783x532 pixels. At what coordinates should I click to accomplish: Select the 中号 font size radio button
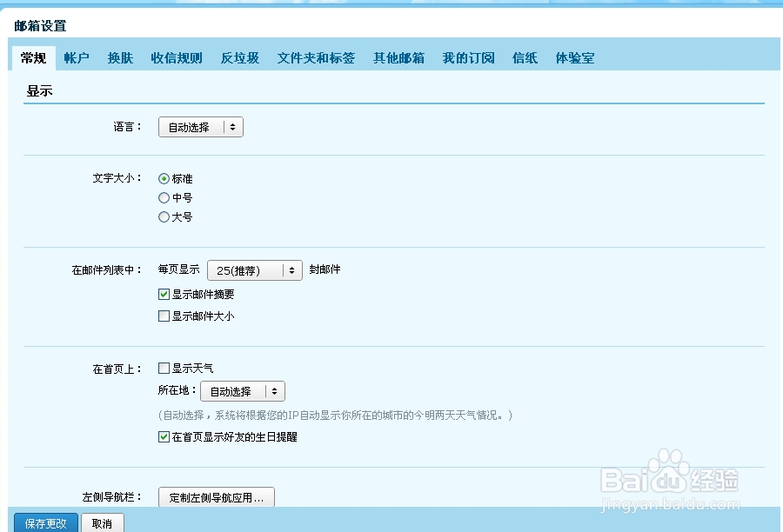(x=164, y=197)
